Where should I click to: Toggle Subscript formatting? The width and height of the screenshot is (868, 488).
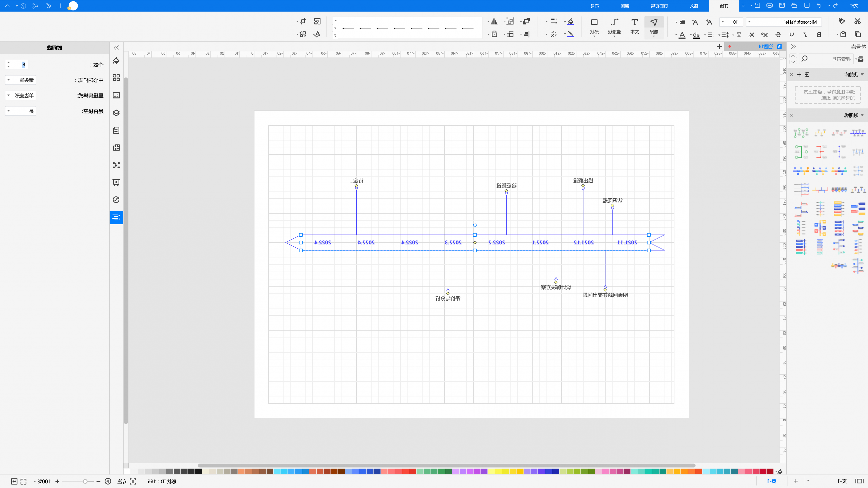[751, 34]
